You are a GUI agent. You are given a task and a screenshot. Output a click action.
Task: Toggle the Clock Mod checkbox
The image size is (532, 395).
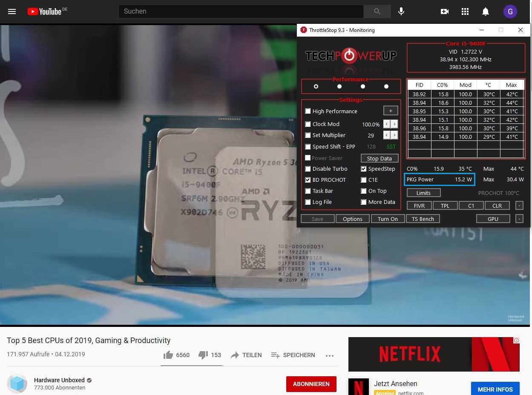[x=308, y=124]
